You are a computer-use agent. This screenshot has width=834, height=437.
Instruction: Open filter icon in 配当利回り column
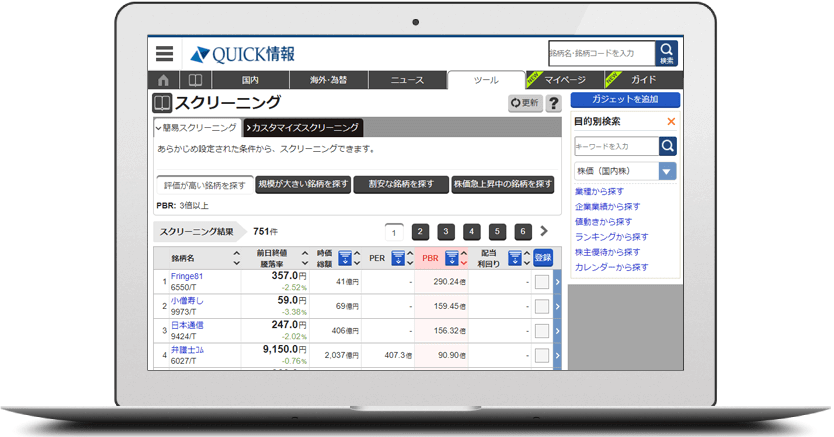coord(514,258)
